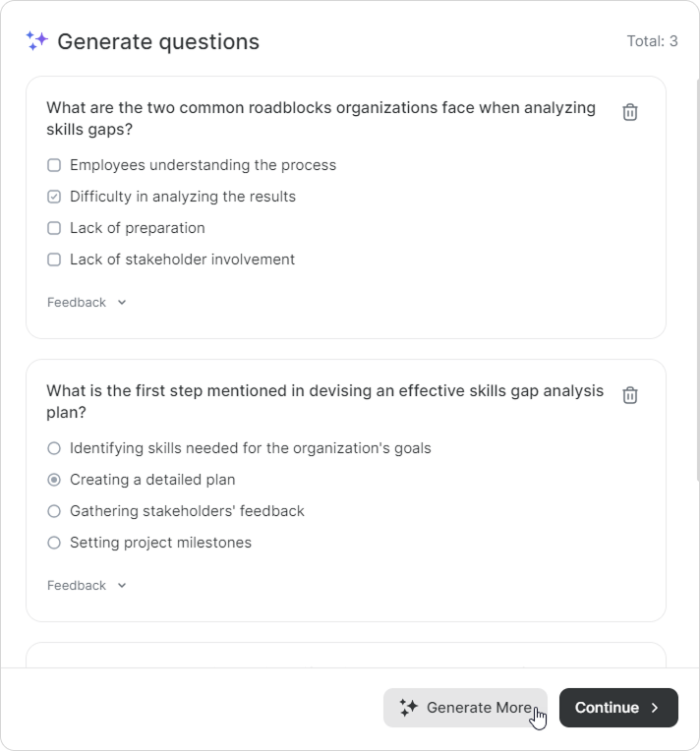This screenshot has width=700, height=751.
Task: Delete the roadblocks question with trash icon
Action: click(x=630, y=112)
